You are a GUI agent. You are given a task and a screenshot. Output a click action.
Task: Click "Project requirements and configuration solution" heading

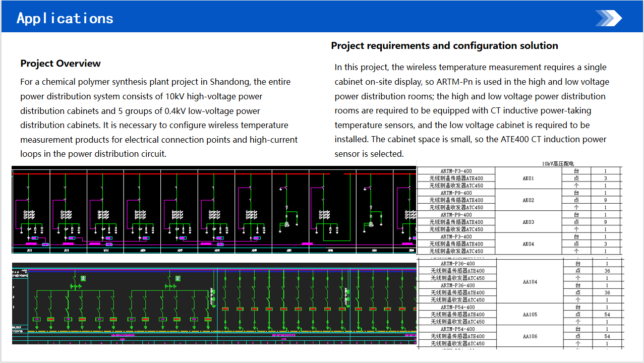[x=444, y=46]
